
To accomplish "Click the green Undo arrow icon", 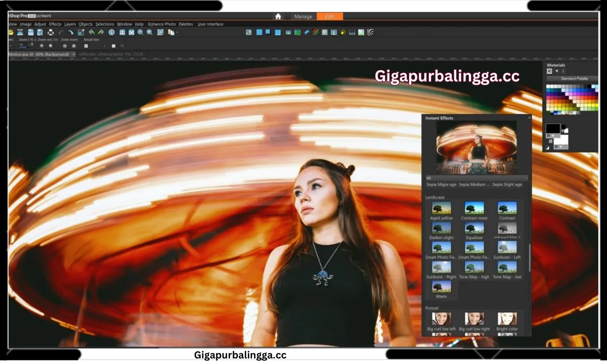I will point(92,32).
